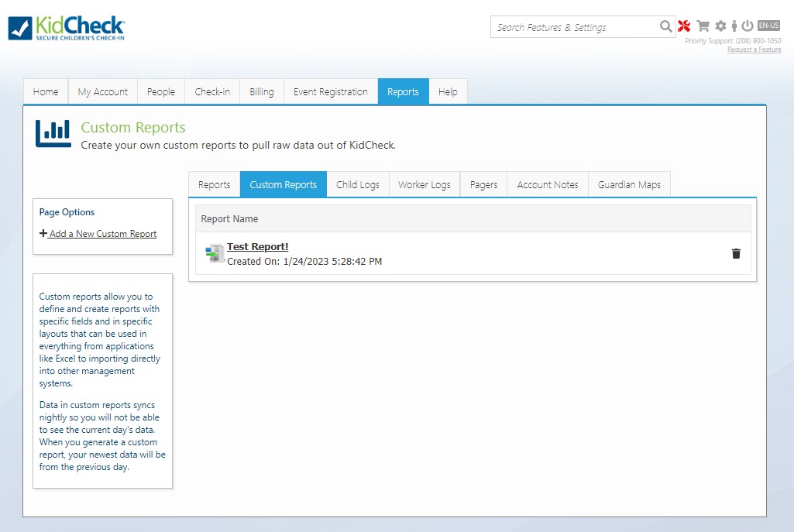Screen dimensions: 794x532
Task: Switch to the Child Logs tab
Action: [x=358, y=185]
